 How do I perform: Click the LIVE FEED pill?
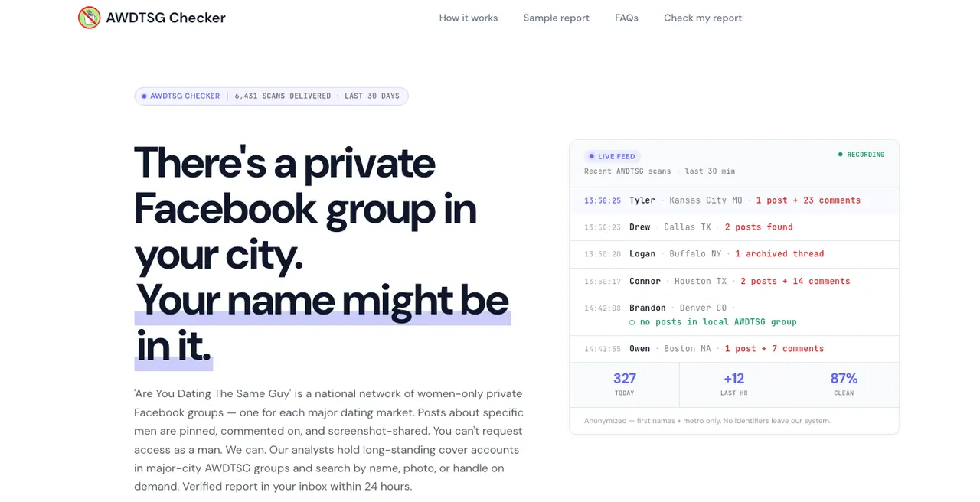pyautogui.click(x=612, y=156)
